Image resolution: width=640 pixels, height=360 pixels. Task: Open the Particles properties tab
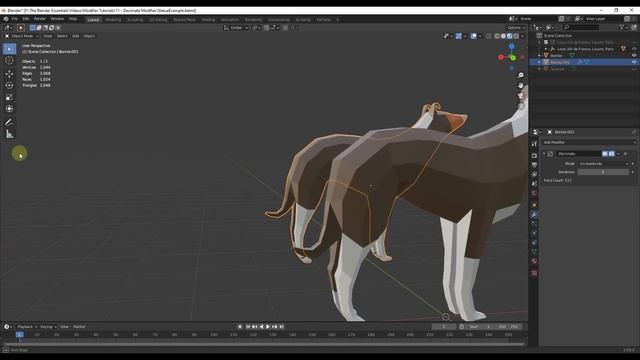[534, 224]
